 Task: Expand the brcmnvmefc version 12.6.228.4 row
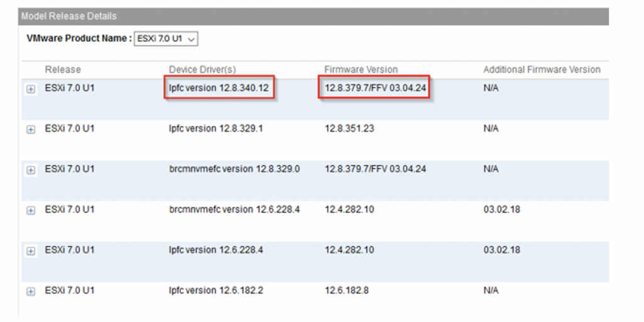30,210
